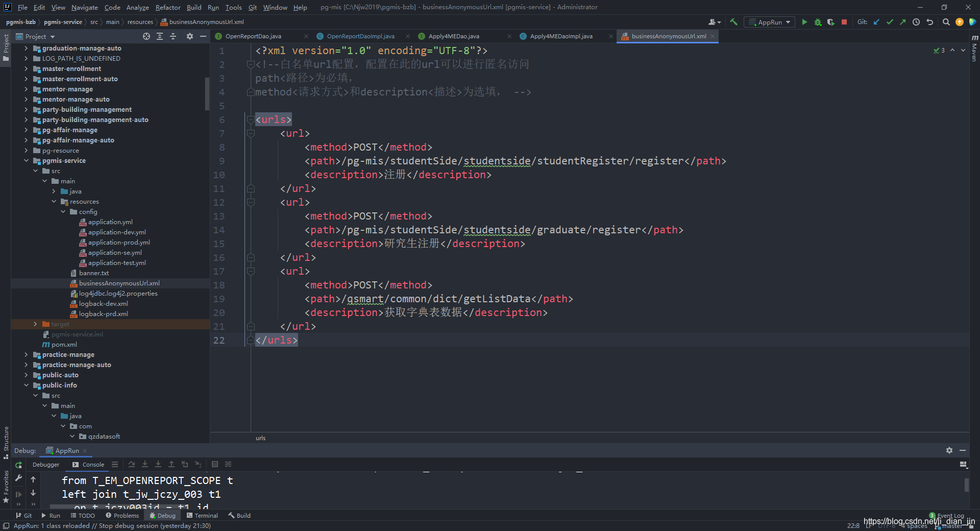The image size is (980, 531).
Task: Run with coverage using the shield icon
Action: tap(831, 22)
